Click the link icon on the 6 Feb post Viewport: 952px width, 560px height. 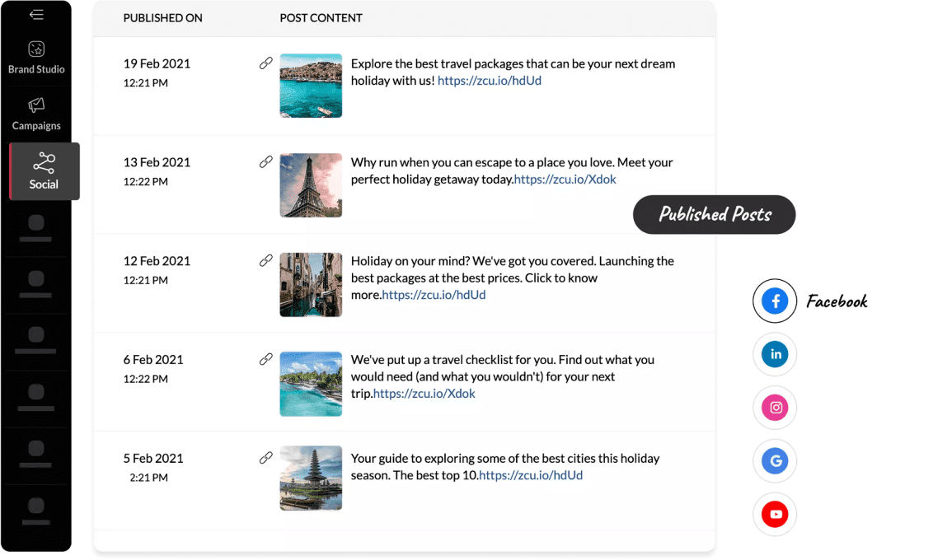point(266,359)
